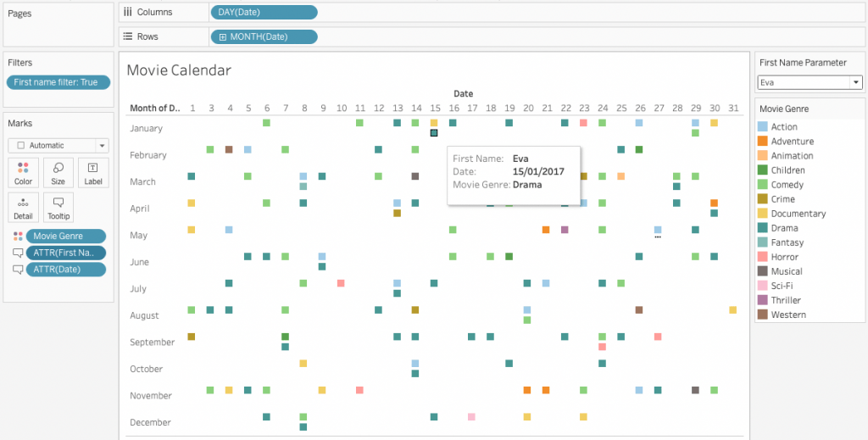This screenshot has height=440, width=868.
Task: Select the highlighted January 15 Drama mark
Action: click(x=434, y=132)
